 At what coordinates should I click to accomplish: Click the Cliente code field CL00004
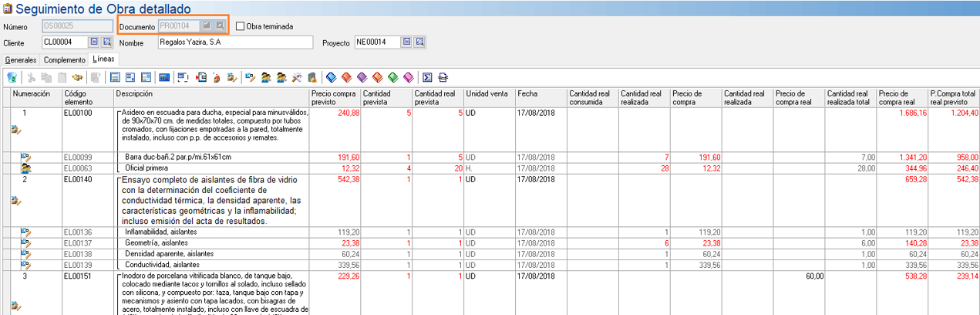pos(65,42)
